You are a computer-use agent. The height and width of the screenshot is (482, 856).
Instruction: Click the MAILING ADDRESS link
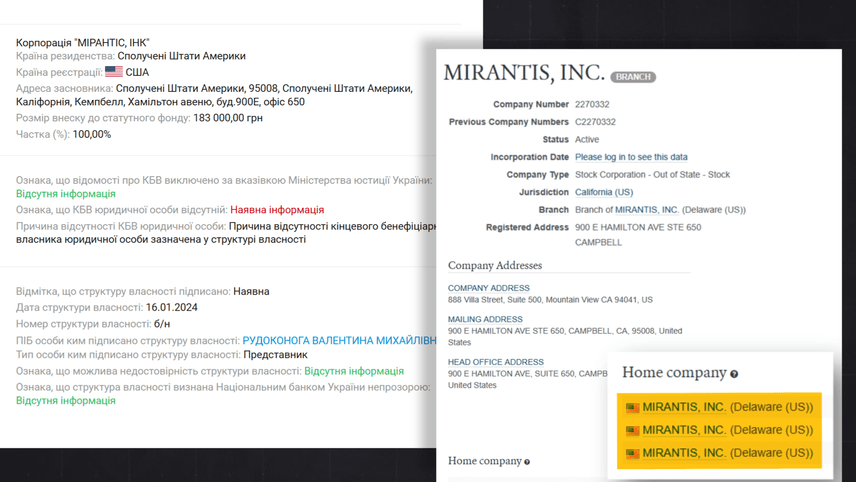[485, 320]
